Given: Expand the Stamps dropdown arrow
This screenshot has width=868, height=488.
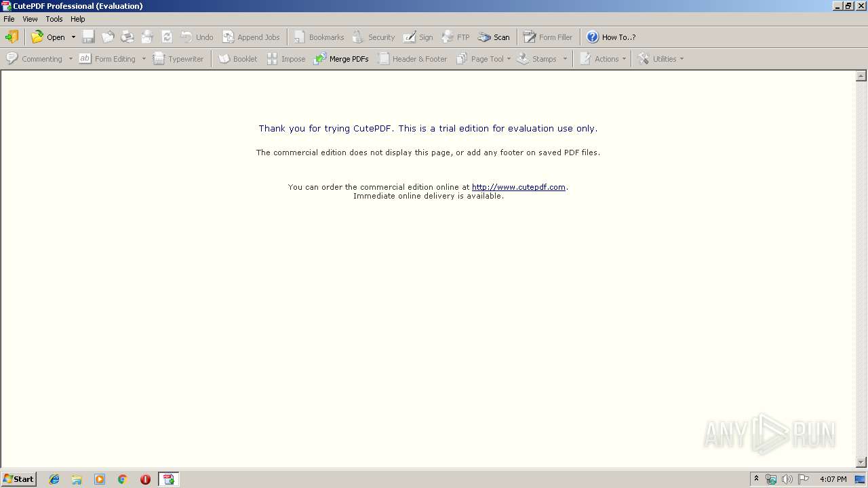Looking at the screenshot, I should (565, 59).
